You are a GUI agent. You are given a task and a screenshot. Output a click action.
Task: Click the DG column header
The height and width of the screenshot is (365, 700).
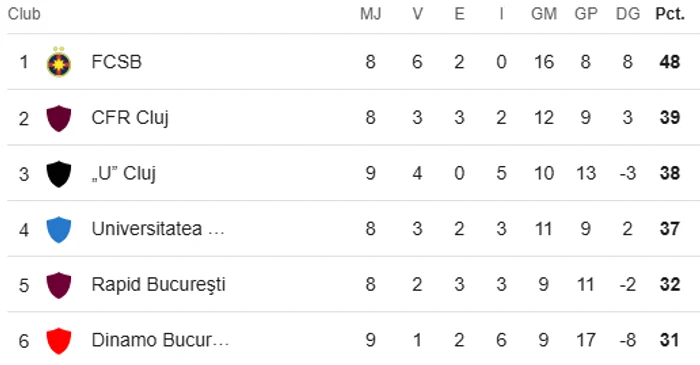point(628,14)
